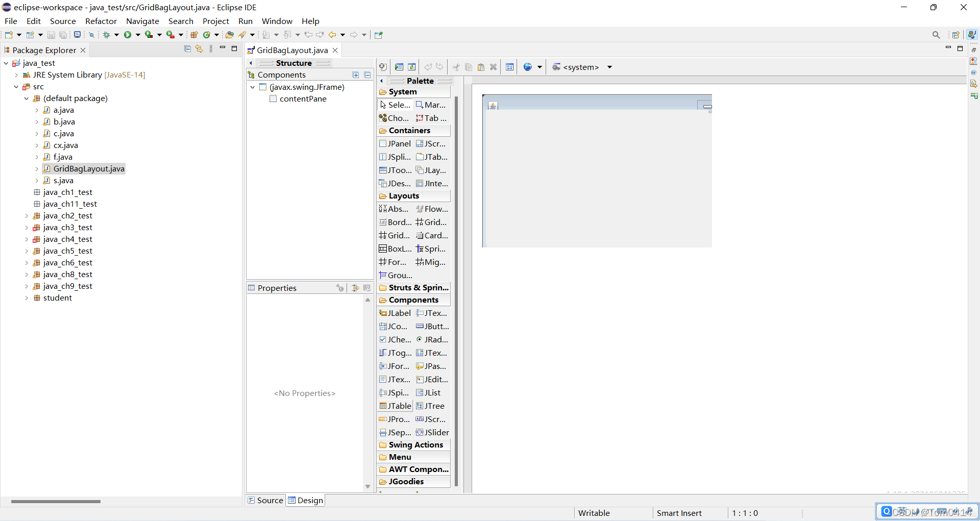Go back to previous edit location
The image size is (980, 521).
click(x=308, y=35)
